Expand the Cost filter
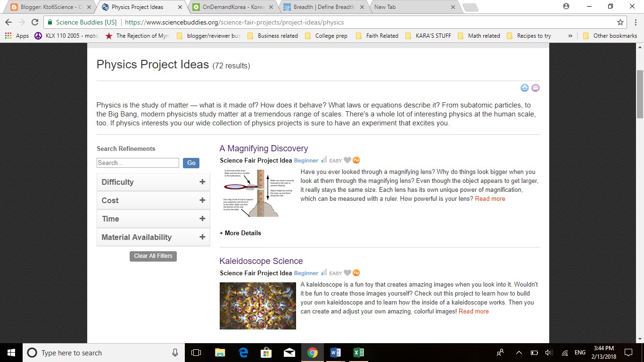Screen dimensions: 644x362 pos(153,200)
